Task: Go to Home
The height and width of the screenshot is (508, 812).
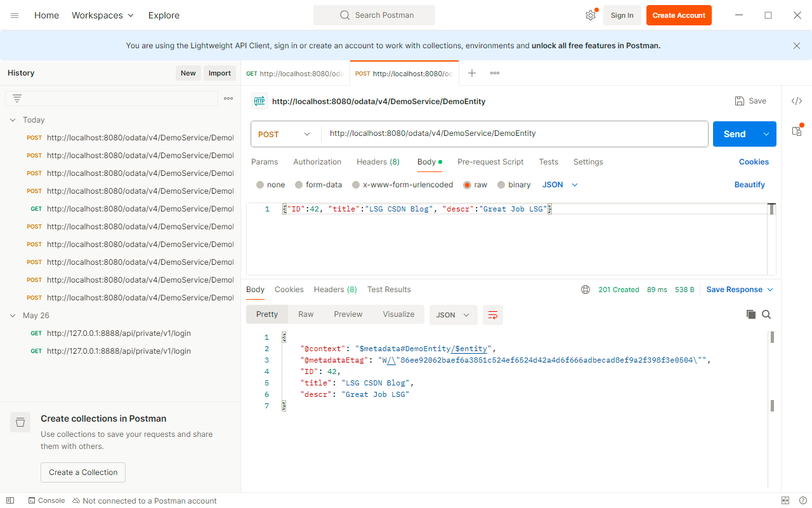Action: tap(46, 15)
